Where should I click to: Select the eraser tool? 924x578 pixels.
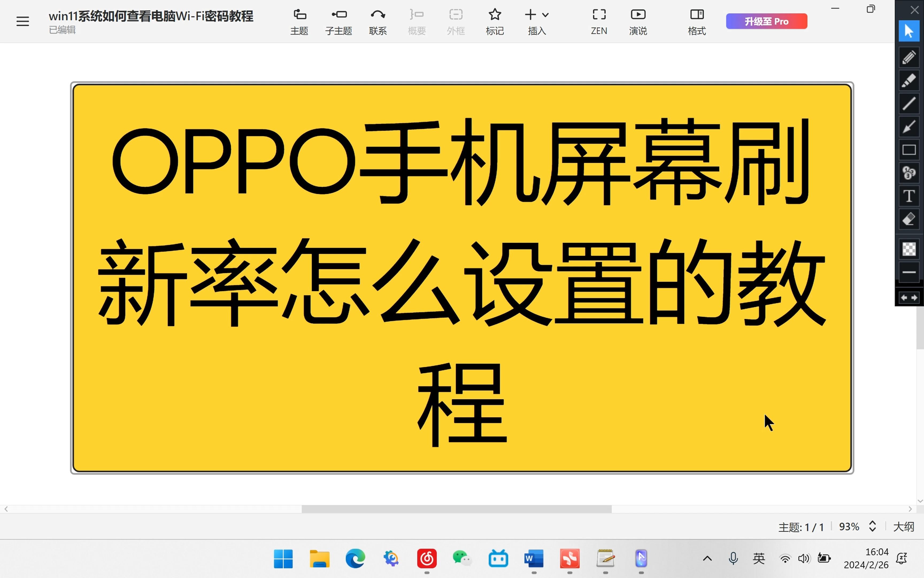click(909, 219)
